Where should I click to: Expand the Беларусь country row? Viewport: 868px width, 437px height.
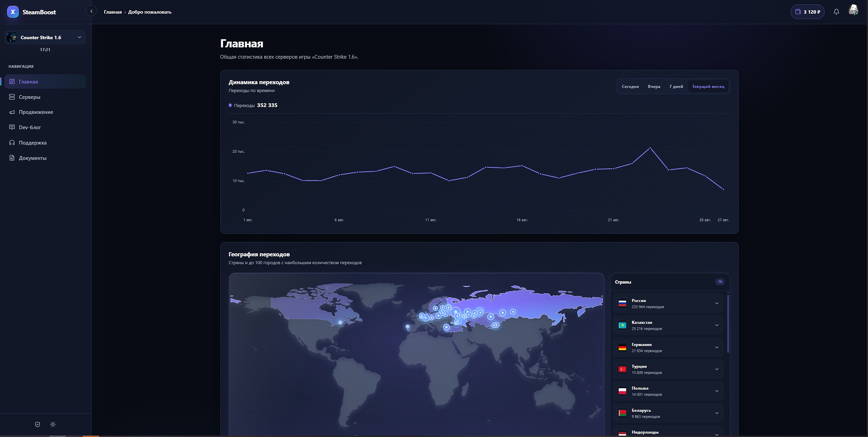668,413
